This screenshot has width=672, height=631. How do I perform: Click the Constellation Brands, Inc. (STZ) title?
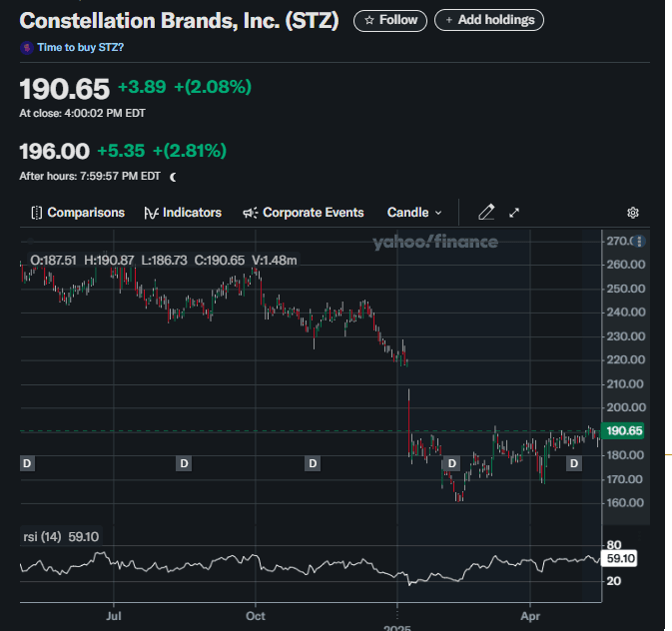179,20
